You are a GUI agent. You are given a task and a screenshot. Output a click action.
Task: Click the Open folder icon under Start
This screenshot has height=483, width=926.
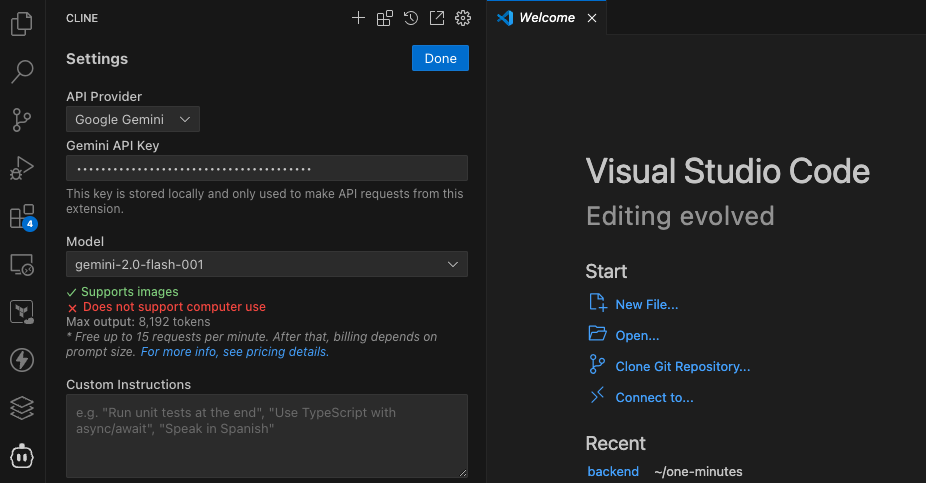pyautogui.click(x=598, y=334)
